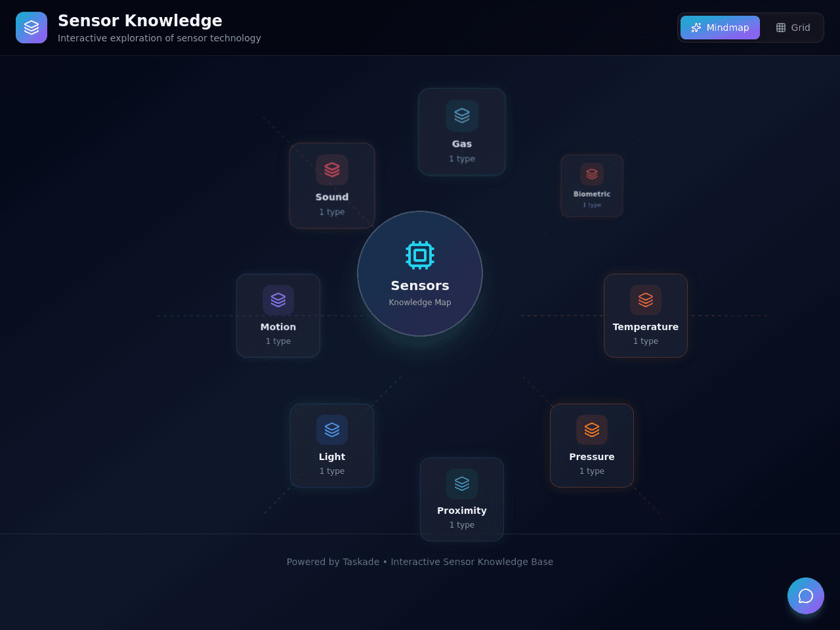The image size is (840, 630).
Task: Click the Light layers icon
Action: pyautogui.click(x=332, y=430)
